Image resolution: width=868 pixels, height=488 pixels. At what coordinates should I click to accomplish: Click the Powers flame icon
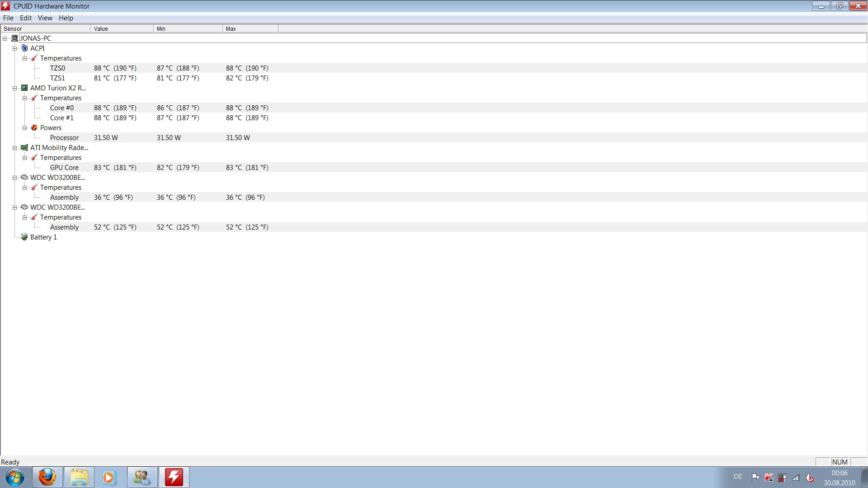[34, 127]
